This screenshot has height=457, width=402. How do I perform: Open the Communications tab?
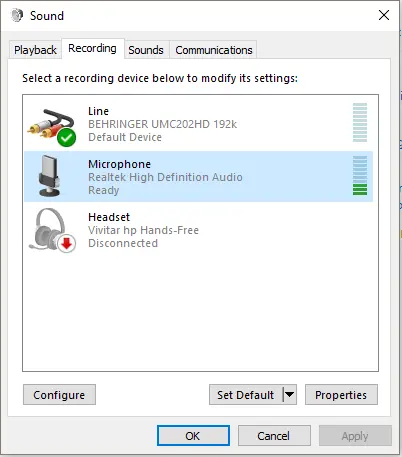214,50
